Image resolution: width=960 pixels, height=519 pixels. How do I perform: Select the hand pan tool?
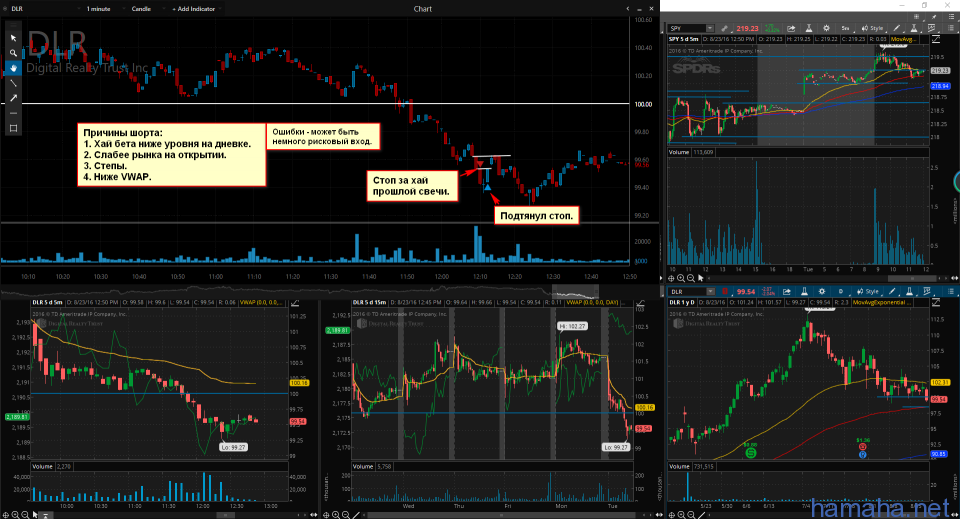[13, 68]
